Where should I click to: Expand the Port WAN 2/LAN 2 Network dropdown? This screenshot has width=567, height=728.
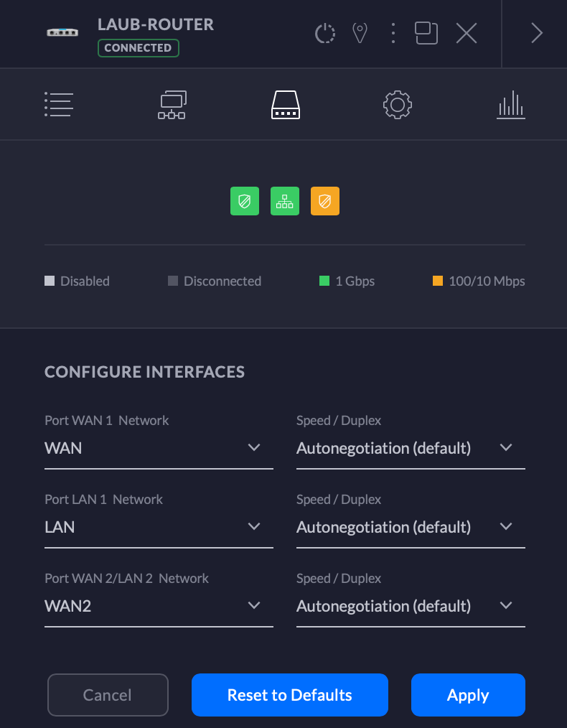[159, 606]
